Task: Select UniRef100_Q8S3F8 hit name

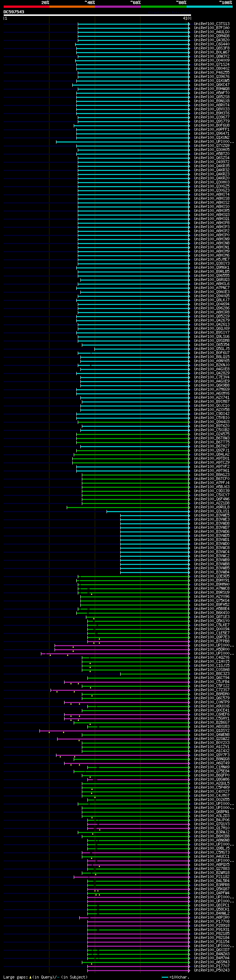Action: [212, 48]
